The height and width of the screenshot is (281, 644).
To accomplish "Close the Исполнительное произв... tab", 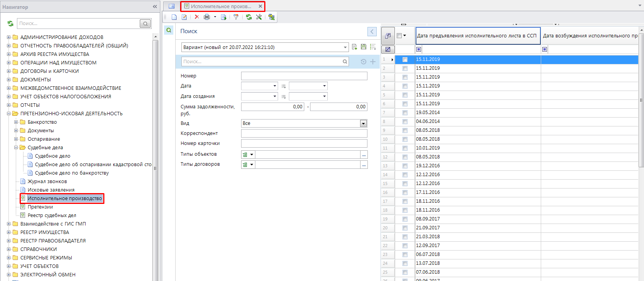I will coord(260,6).
